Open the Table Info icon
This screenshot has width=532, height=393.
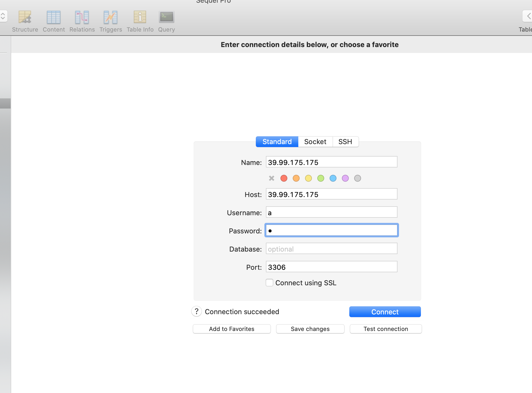coord(140,17)
